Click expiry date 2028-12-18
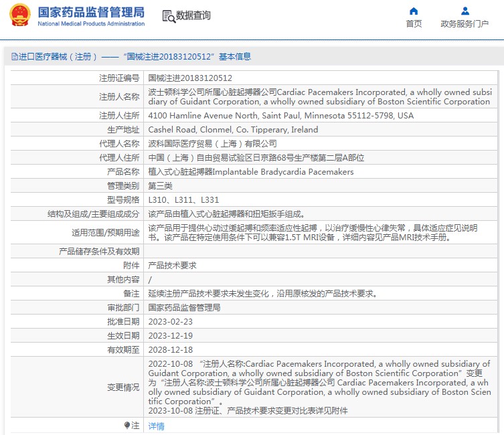Image resolution: width=504 pixels, height=435 pixels. 171,350
